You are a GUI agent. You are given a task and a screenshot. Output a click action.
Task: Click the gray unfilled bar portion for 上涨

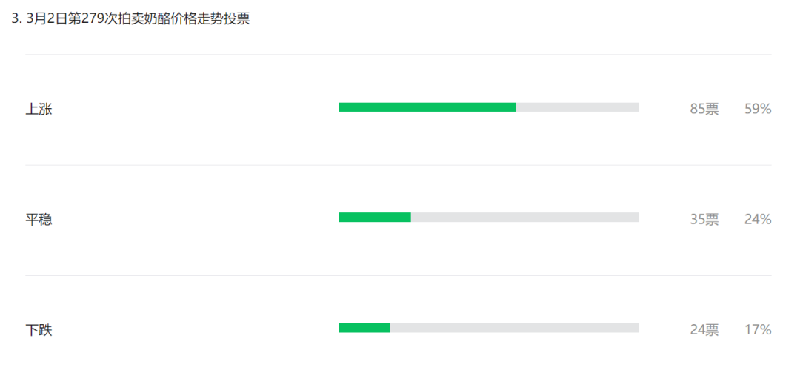click(x=578, y=107)
